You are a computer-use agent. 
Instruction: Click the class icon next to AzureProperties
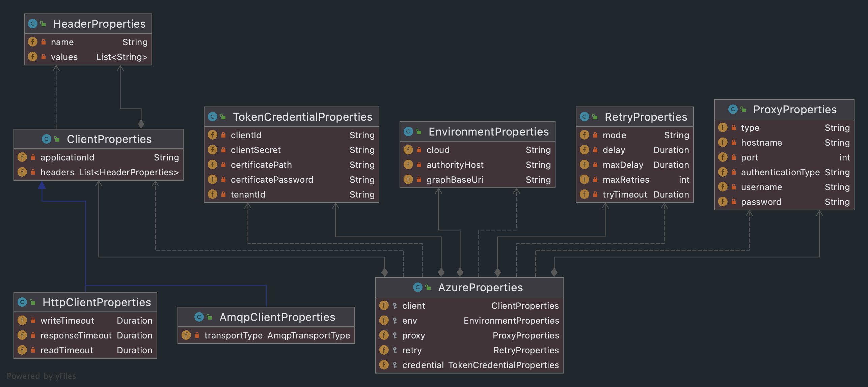point(418,287)
